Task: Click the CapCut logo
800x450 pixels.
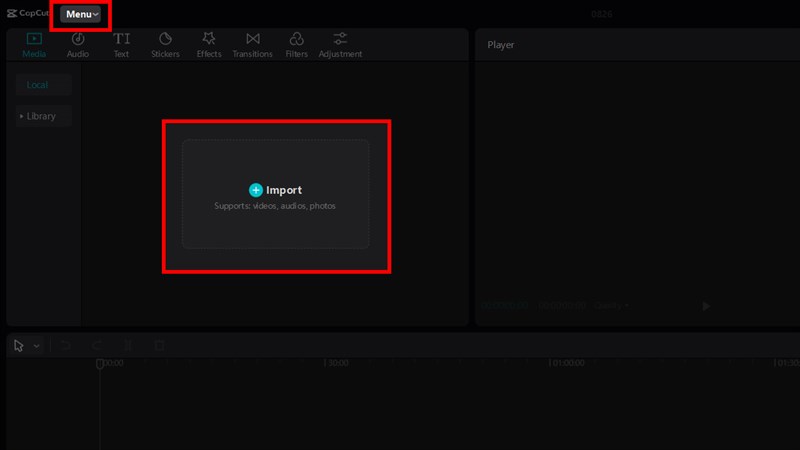Action: point(27,14)
